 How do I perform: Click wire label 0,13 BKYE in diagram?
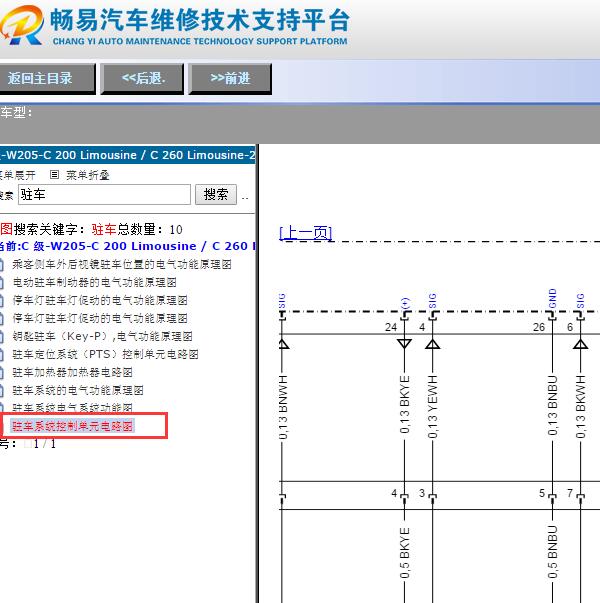pyautogui.click(x=405, y=404)
